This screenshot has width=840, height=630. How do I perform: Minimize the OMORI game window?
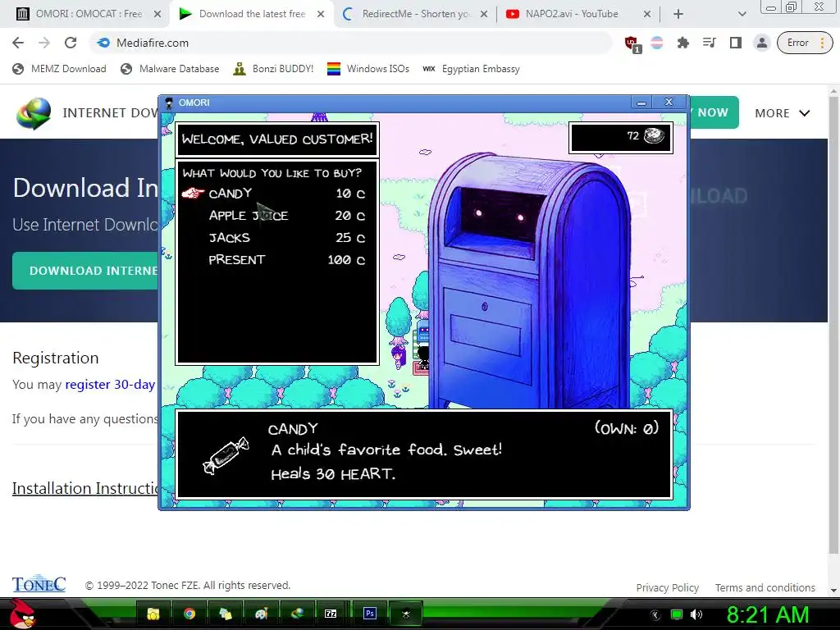pyautogui.click(x=641, y=103)
